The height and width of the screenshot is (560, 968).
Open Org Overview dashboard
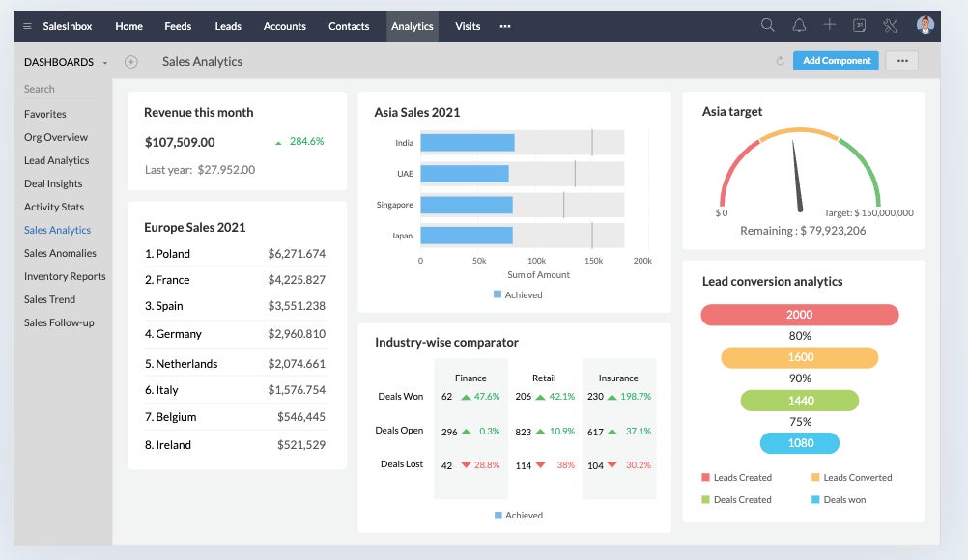56,137
